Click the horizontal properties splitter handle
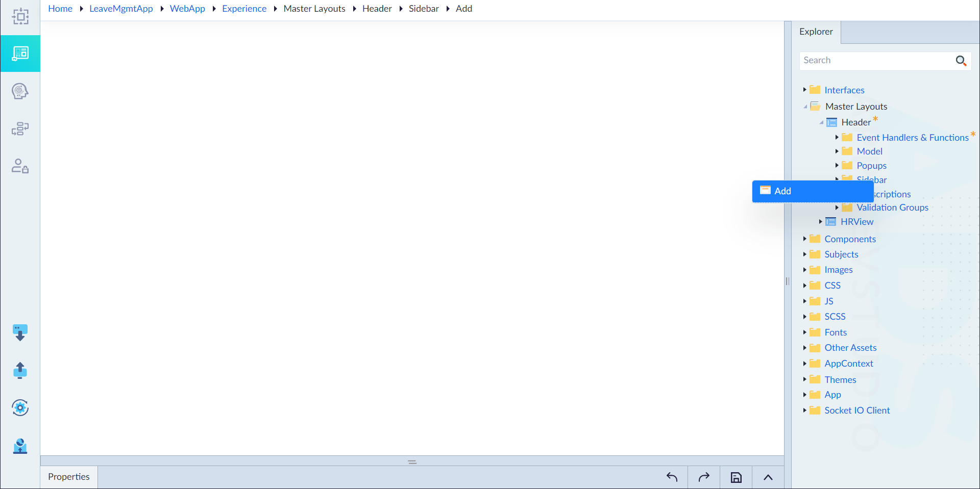Screen dimensions: 980x489 click(x=412, y=462)
